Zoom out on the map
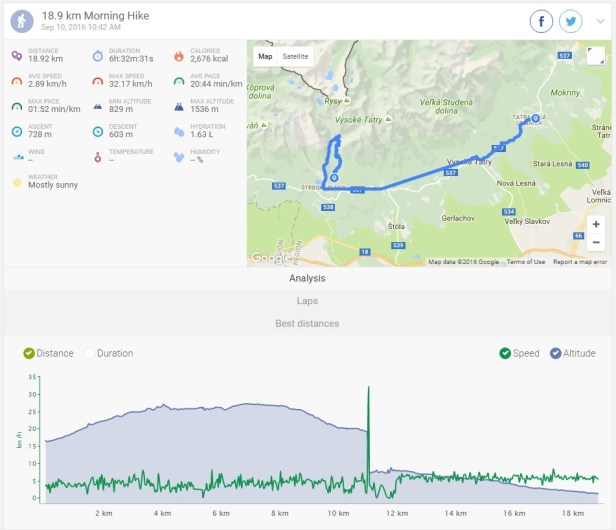Screen dimensions: 616x530 tap(596, 242)
